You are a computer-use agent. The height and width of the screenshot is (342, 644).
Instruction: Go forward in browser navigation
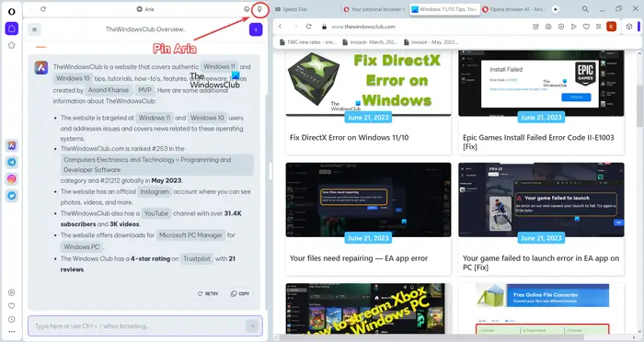[295, 27]
